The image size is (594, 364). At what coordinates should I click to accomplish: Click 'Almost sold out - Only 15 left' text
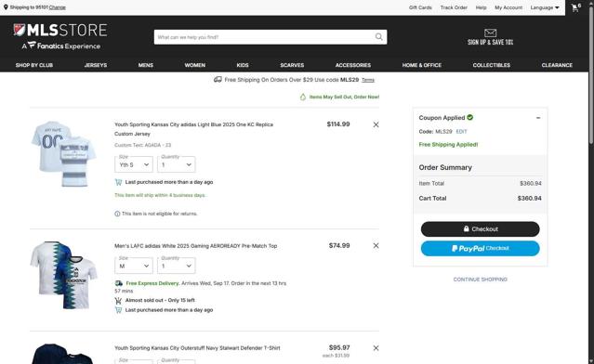pyautogui.click(x=160, y=300)
